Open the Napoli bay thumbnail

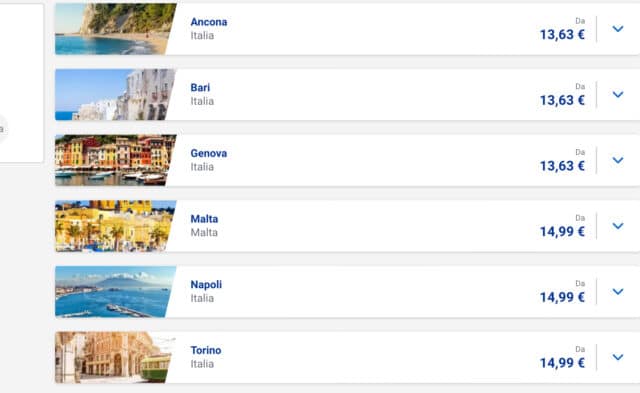(116, 291)
